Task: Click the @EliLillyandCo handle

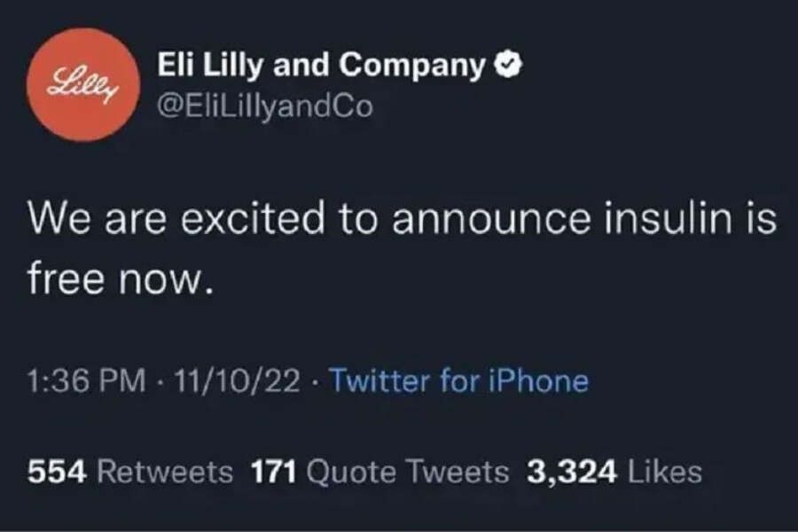Action: 264,105
